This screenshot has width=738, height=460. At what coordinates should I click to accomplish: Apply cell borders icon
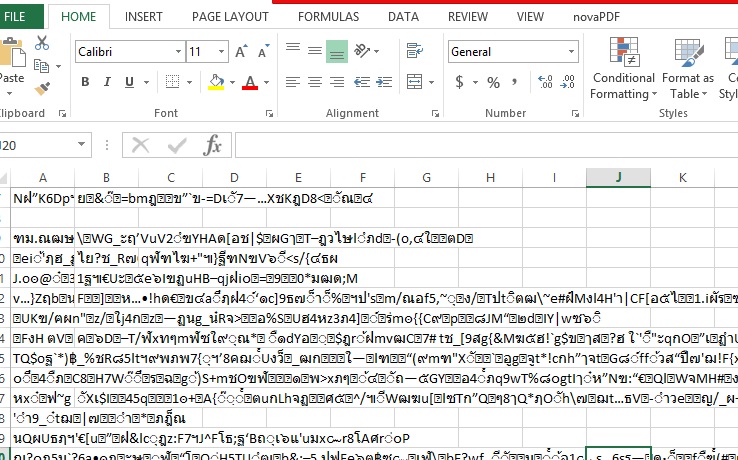[173, 82]
